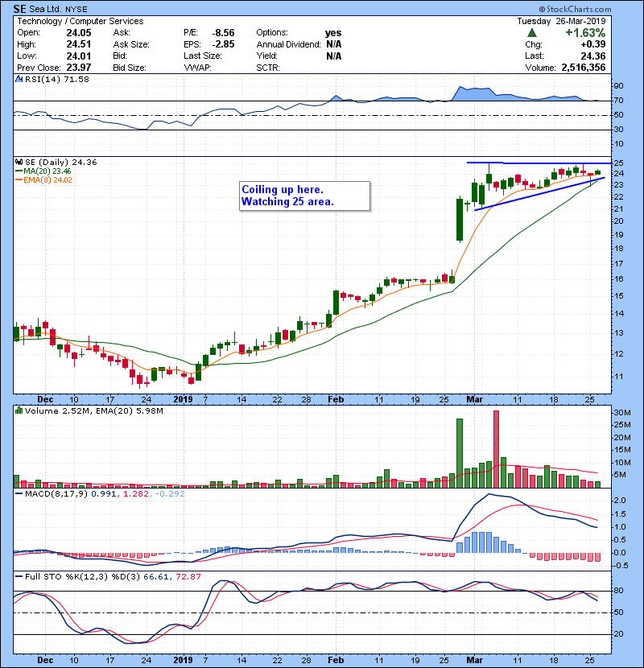
Task: Click the 25 price level on y-axis
Action: coord(618,163)
